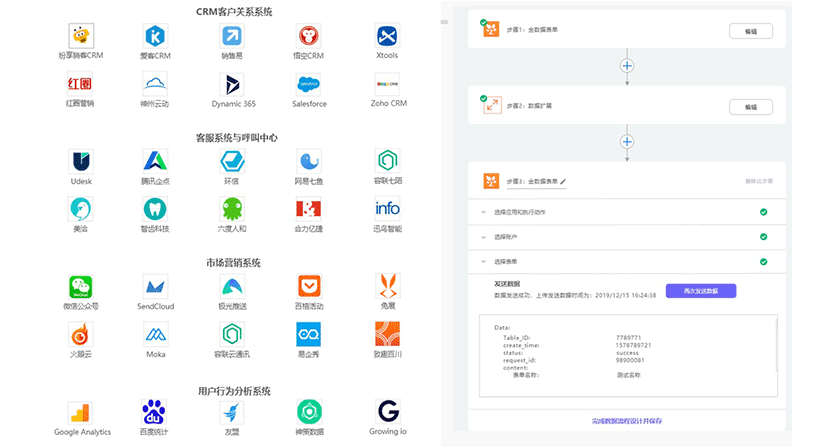Screen dimensions: 837x447
Task: Click the data result box scrollbar
Action: point(776,344)
